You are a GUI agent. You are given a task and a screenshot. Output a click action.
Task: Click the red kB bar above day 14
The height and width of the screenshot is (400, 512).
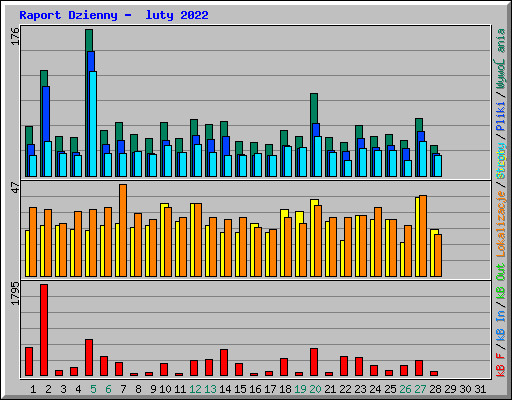coord(224,363)
